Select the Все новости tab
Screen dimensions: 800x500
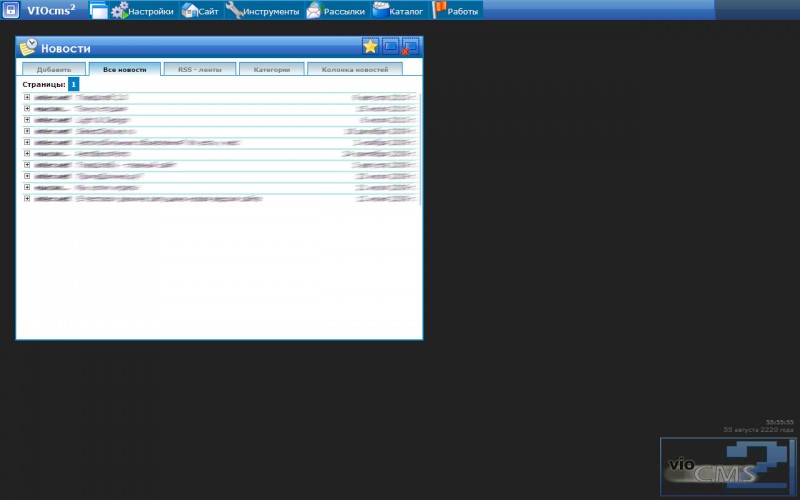pyautogui.click(x=124, y=69)
